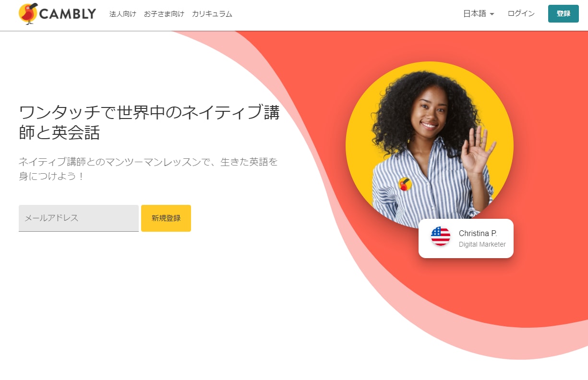Click the main headline ワンタッチで世界中
The image size is (588, 380).
coord(149,122)
